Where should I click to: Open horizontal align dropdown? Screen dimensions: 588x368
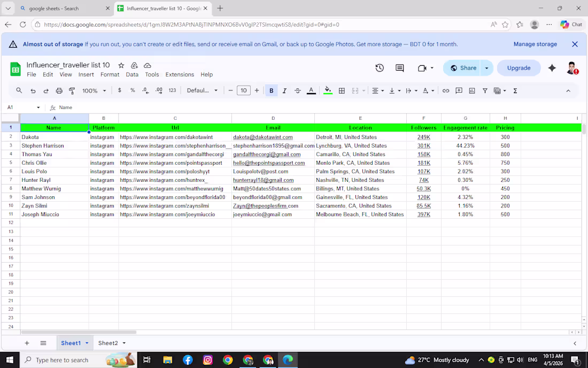point(377,90)
